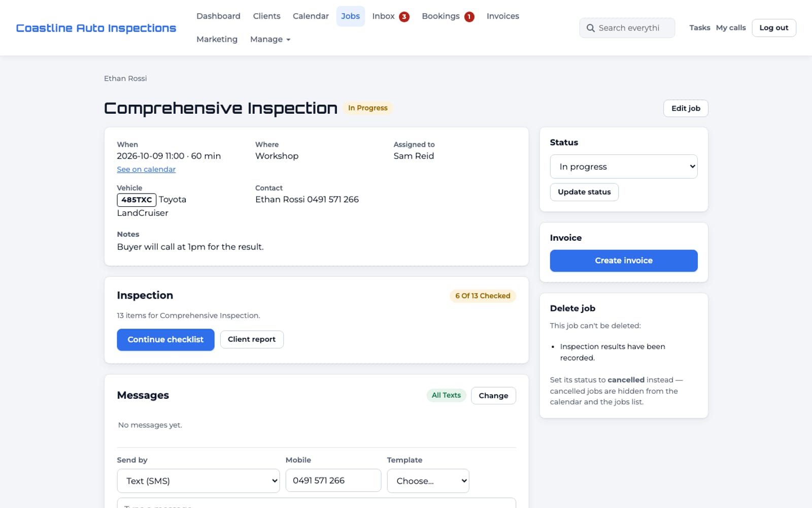Select the Jobs nav item

pyautogui.click(x=350, y=16)
